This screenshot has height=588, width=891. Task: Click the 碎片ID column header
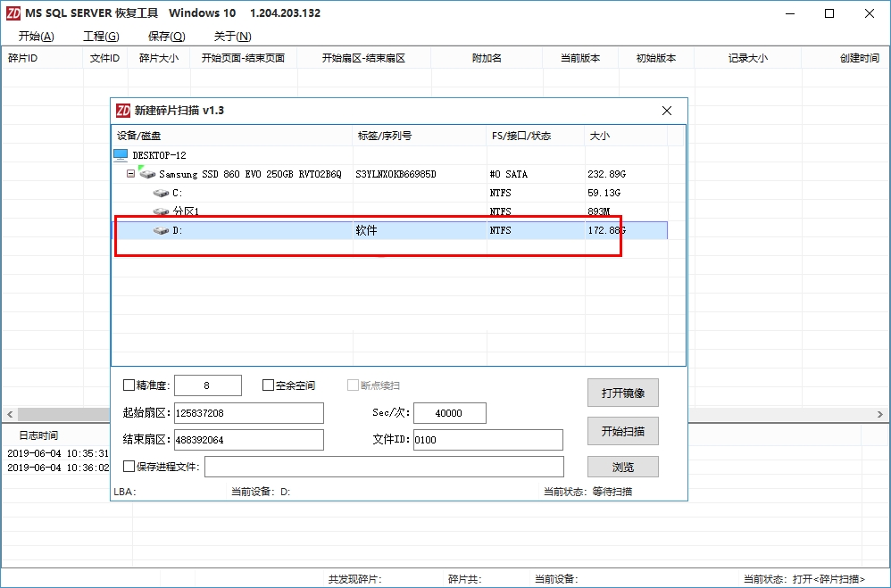click(42, 58)
